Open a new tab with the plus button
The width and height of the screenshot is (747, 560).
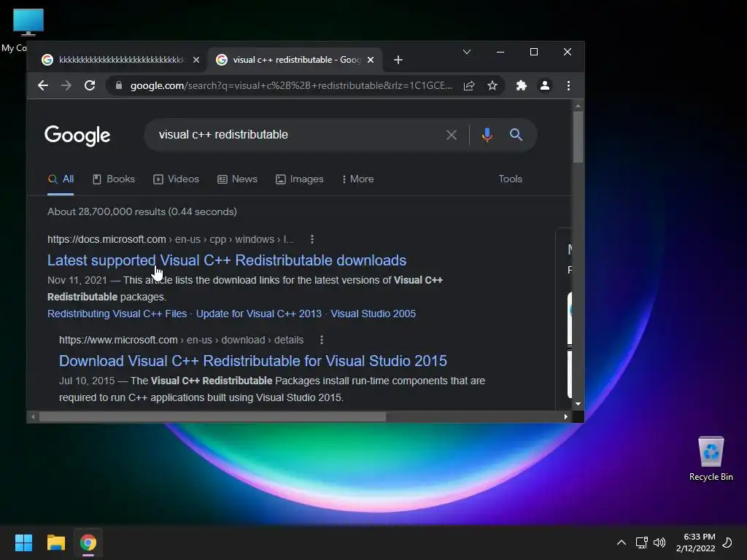tap(398, 60)
